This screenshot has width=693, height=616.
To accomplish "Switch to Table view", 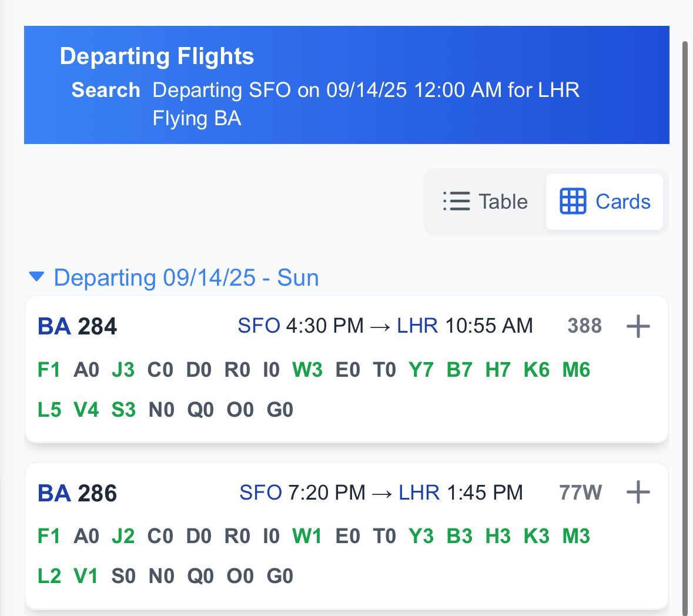I will pos(486,202).
